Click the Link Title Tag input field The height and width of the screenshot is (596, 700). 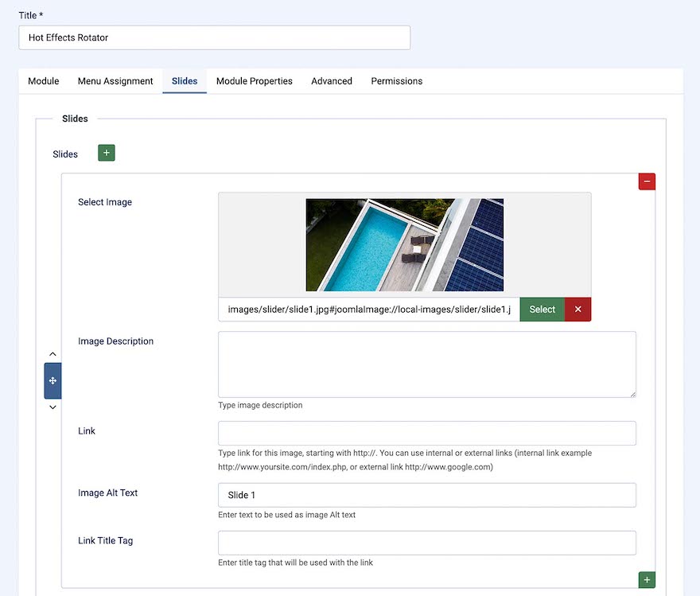tap(427, 543)
